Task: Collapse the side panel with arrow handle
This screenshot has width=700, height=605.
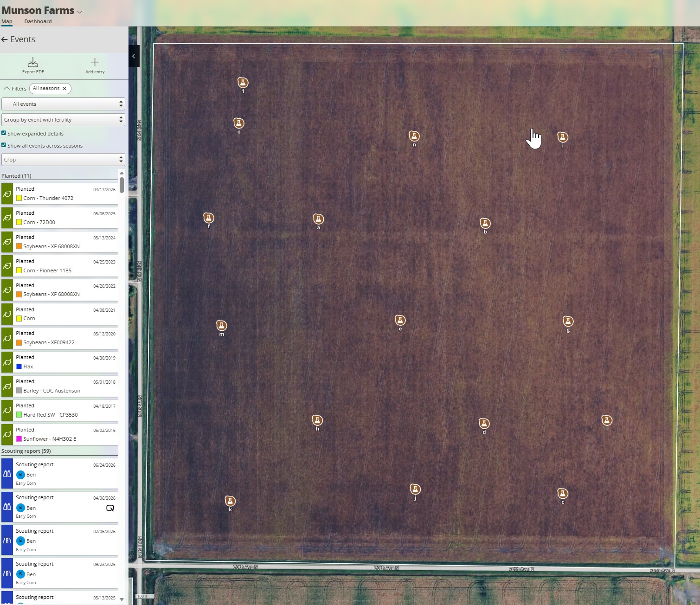Action: pyautogui.click(x=134, y=56)
